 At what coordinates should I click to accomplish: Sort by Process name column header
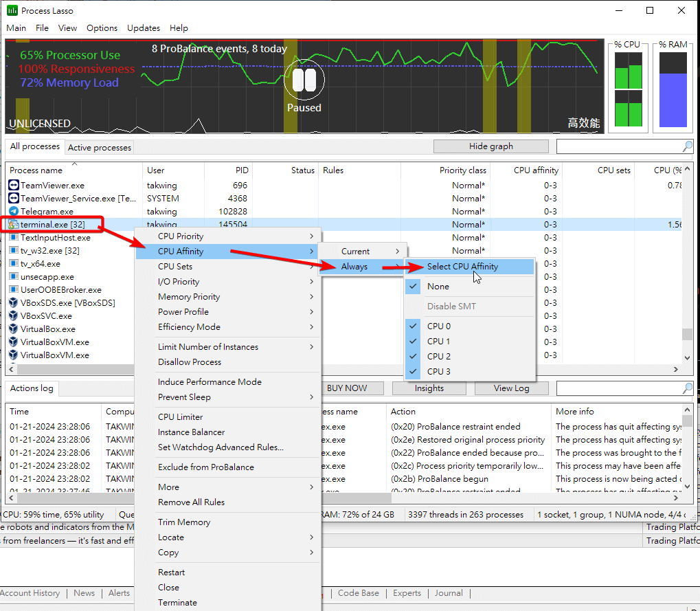click(74, 170)
